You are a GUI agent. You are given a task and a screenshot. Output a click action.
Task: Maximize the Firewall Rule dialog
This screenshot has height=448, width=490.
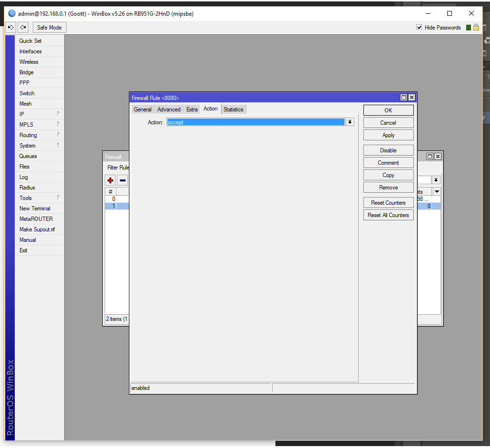tap(404, 98)
